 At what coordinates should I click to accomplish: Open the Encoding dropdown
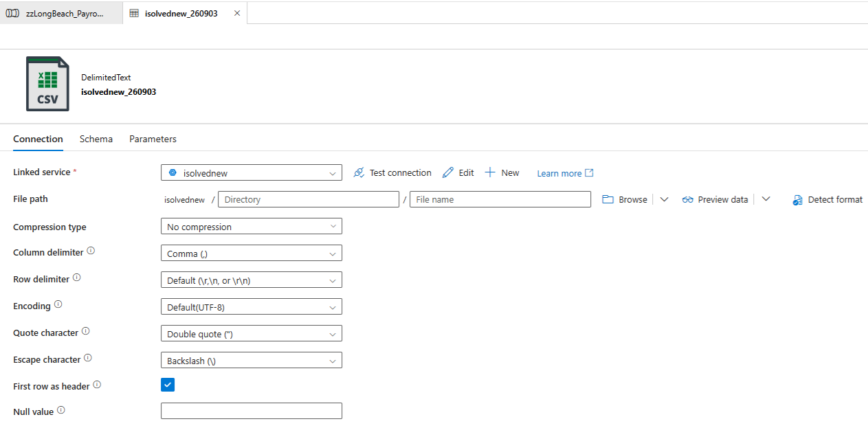click(x=252, y=306)
